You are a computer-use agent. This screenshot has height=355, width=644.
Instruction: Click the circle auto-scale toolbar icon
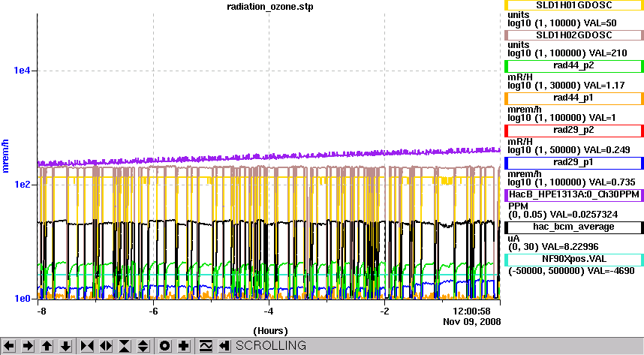pyautogui.click(x=164, y=346)
